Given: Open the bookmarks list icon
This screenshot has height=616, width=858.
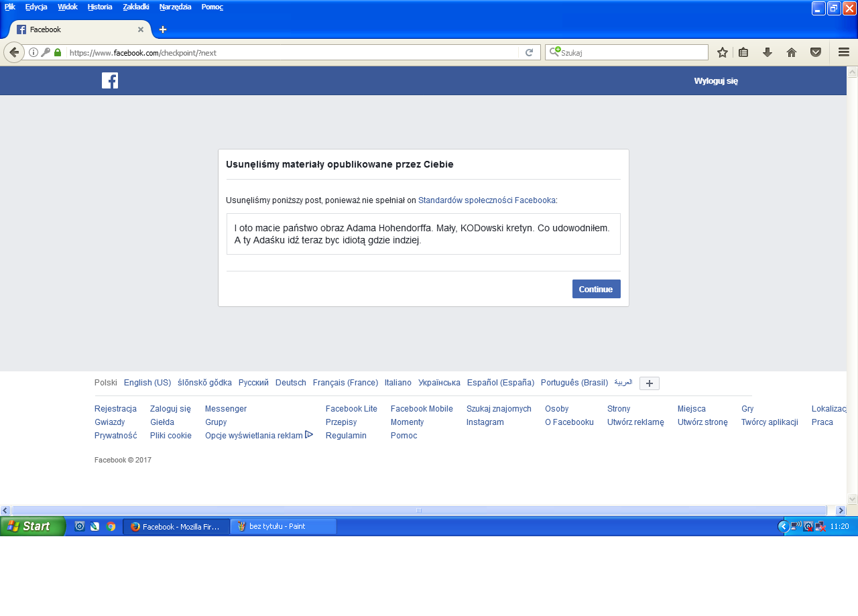Looking at the screenshot, I should click(x=743, y=52).
